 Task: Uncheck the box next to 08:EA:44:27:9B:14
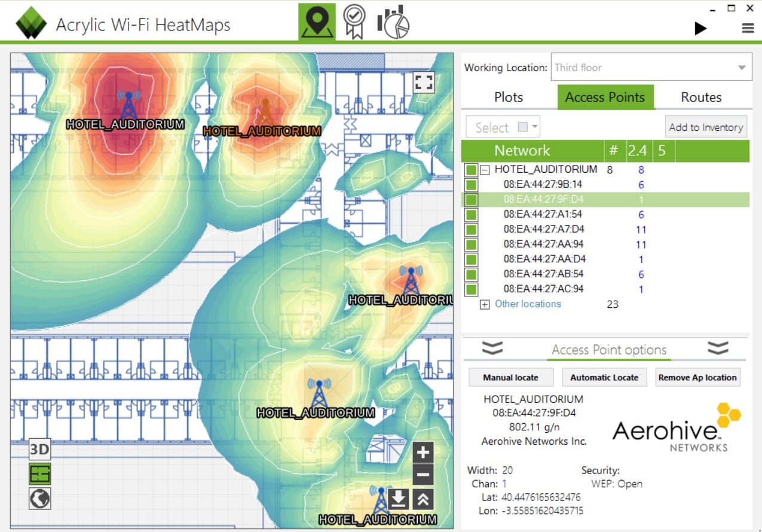(471, 184)
